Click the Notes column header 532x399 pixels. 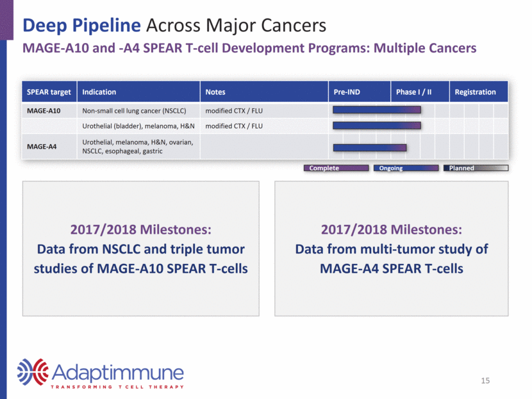pyautogui.click(x=264, y=92)
